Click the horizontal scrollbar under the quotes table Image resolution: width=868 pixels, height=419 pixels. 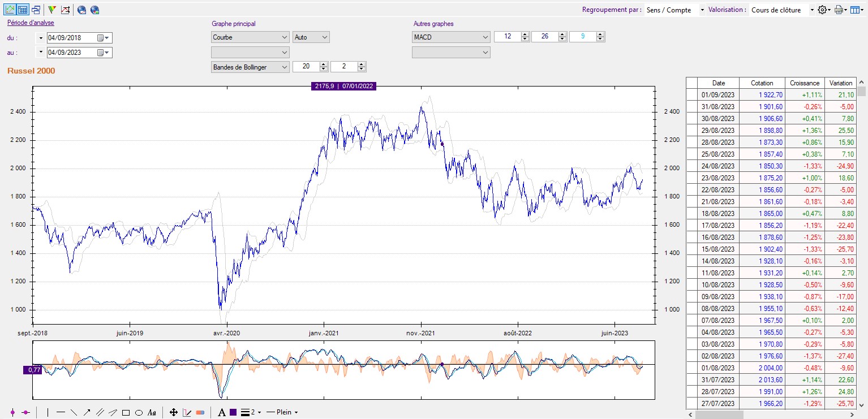tap(771, 414)
